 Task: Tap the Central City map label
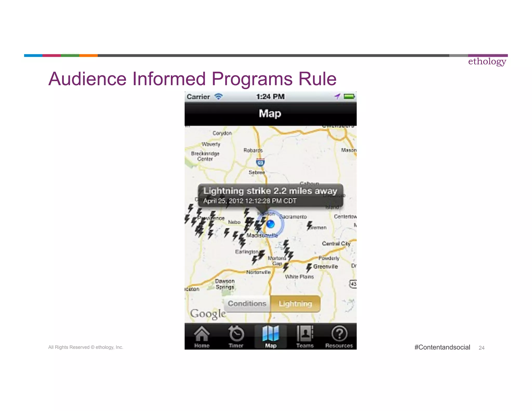click(x=336, y=243)
